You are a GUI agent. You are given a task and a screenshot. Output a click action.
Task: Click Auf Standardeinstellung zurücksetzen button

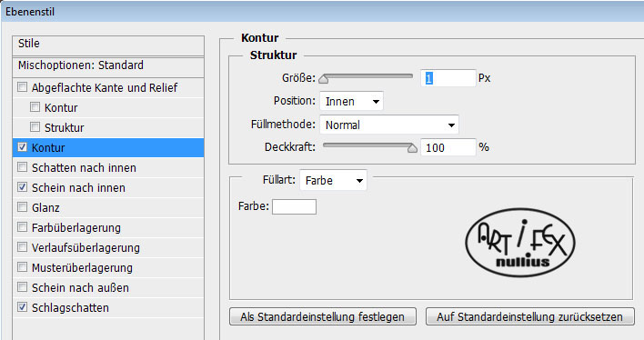(x=529, y=317)
